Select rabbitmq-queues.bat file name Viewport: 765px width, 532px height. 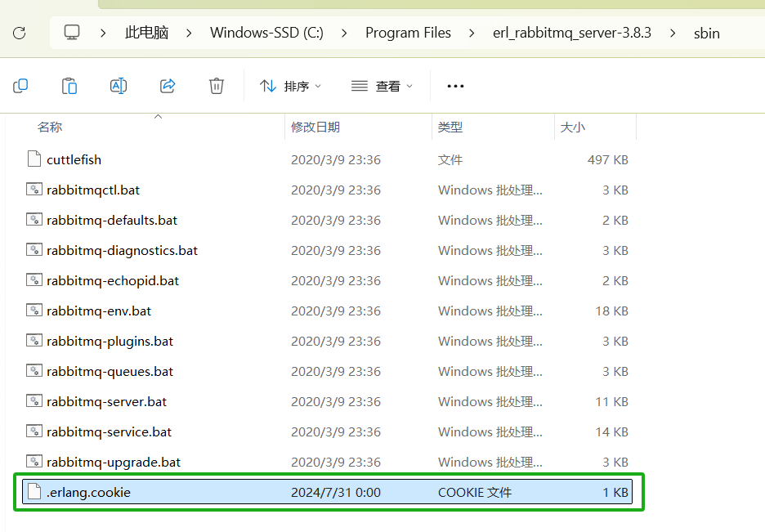(x=110, y=372)
